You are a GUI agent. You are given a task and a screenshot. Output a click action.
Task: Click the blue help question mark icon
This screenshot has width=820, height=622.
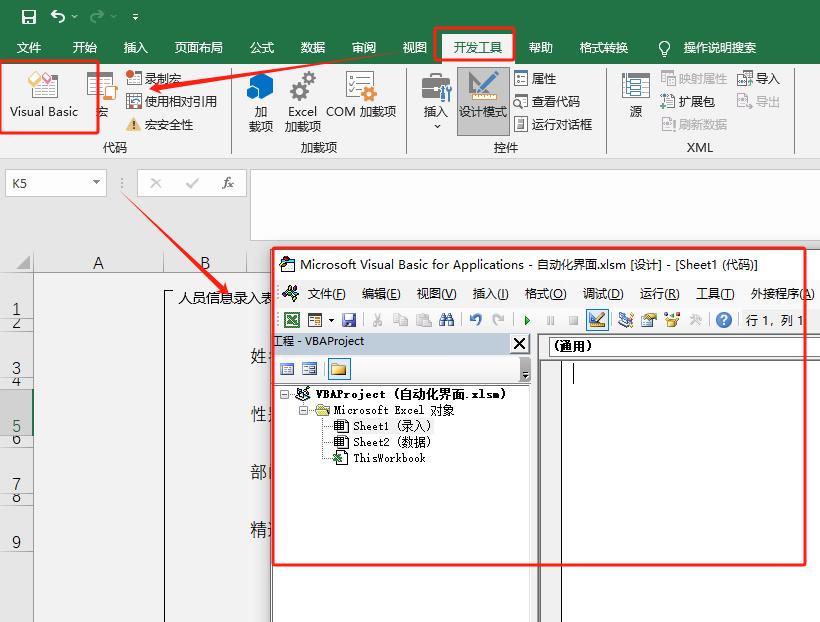(x=724, y=320)
